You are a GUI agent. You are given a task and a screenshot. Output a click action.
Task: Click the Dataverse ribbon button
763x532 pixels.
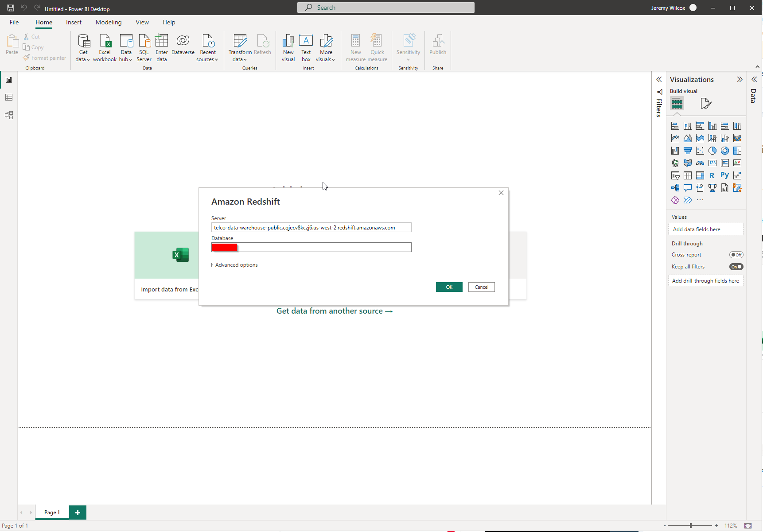[183, 45]
